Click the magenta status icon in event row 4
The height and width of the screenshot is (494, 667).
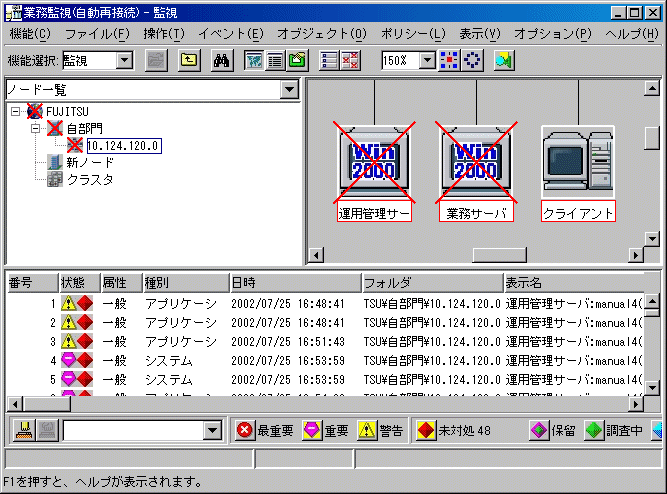(x=68, y=360)
